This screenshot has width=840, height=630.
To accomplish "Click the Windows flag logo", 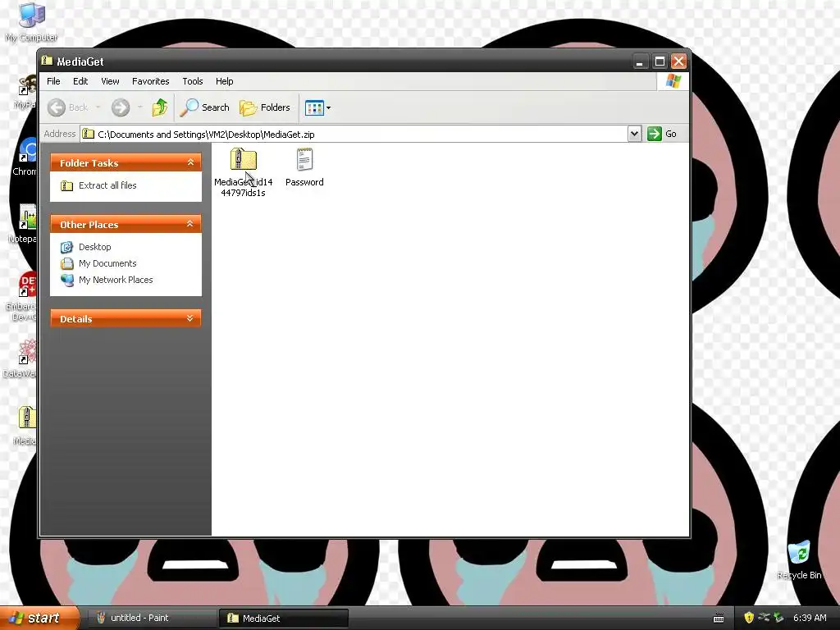I will coord(673,81).
